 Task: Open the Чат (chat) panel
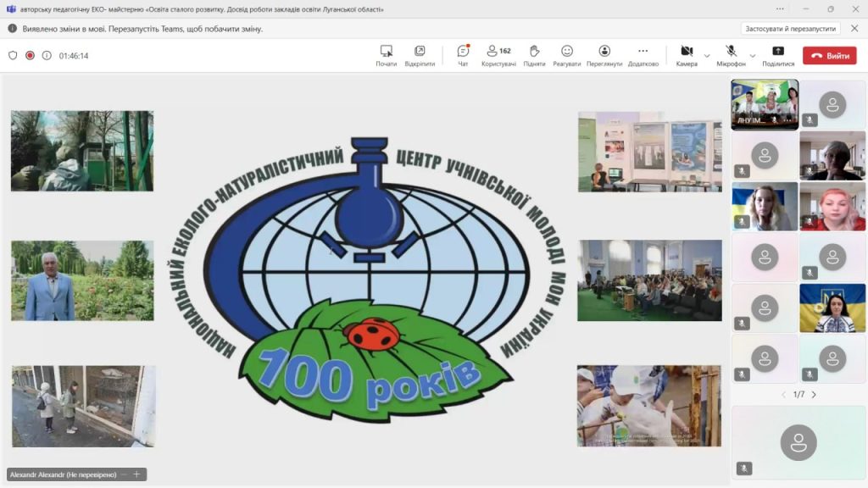click(x=463, y=55)
